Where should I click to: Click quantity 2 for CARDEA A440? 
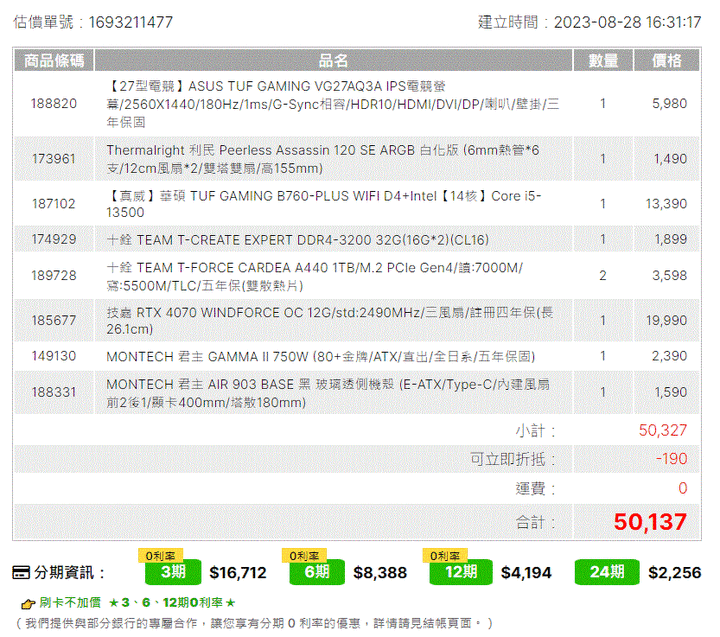pyautogui.click(x=603, y=276)
